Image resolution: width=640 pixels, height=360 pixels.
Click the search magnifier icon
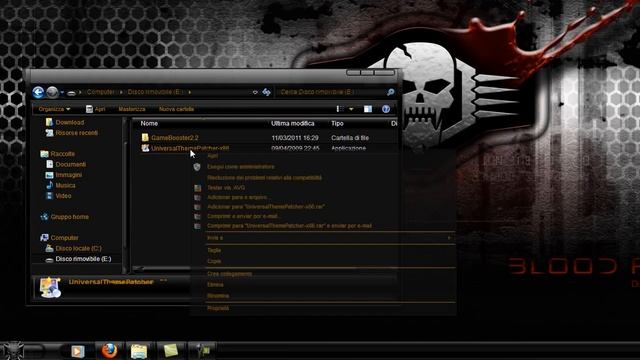(390, 92)
